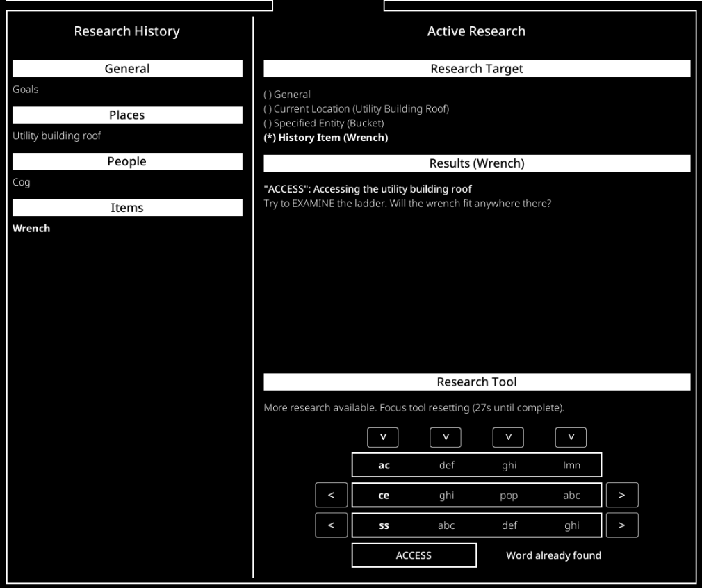Click the People section header
Image resolution: width=702 pixels, height=588 pixels.
(127, 161)
